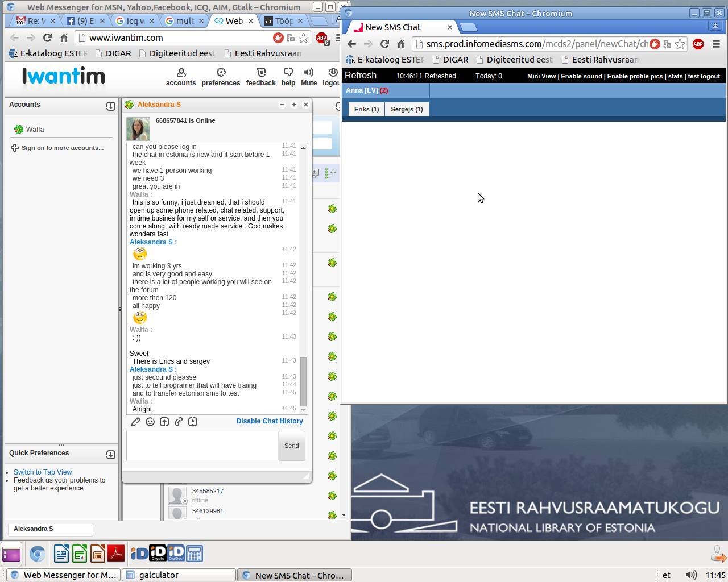Collapse the Accounts panel
728x582 pixels.
111,106
